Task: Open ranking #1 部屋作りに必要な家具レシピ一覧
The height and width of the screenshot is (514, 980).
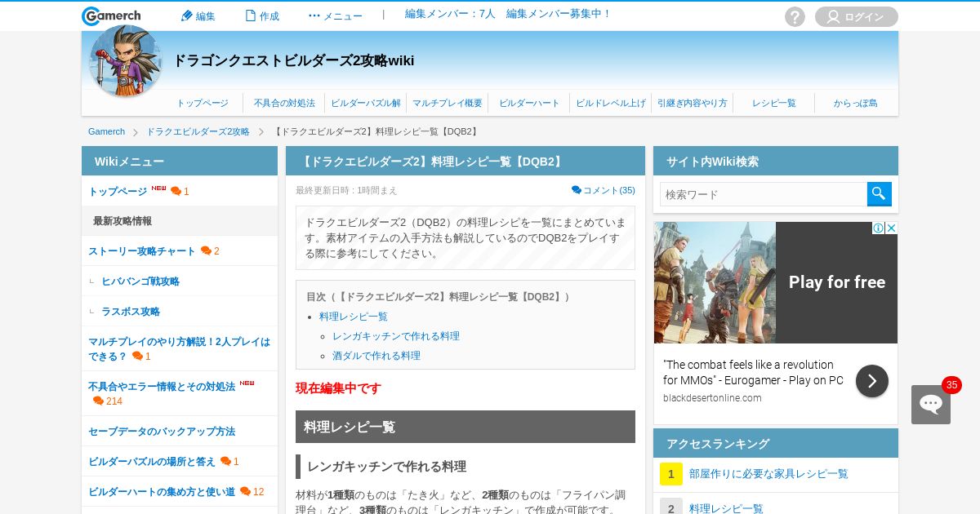Action: 768,473
